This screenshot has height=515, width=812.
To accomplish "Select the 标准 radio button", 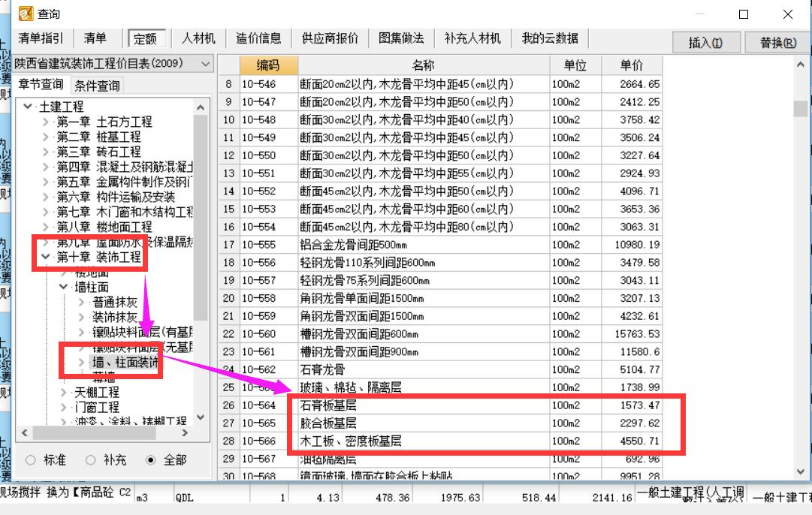I will point(31,460).
